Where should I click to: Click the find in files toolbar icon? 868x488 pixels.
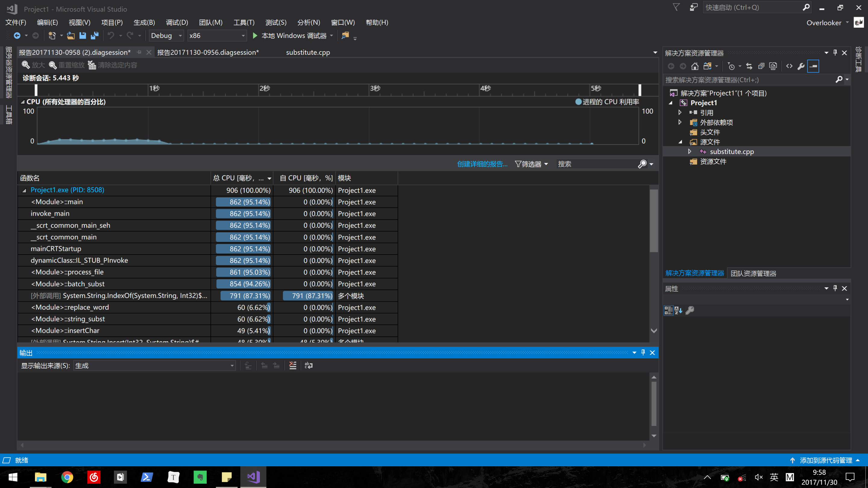(345, 35)
